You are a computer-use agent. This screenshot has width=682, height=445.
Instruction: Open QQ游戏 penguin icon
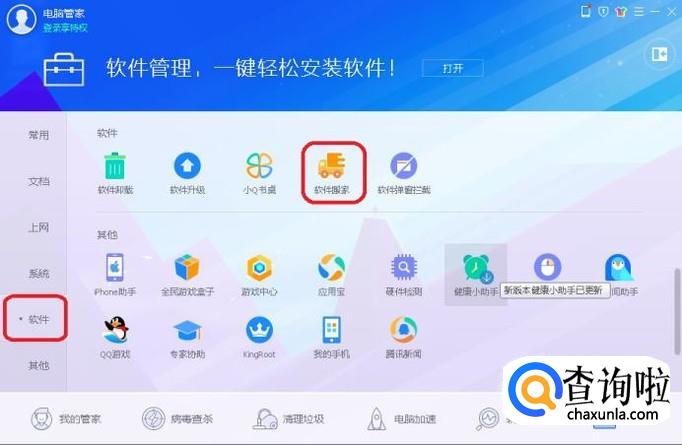(115, 330)
